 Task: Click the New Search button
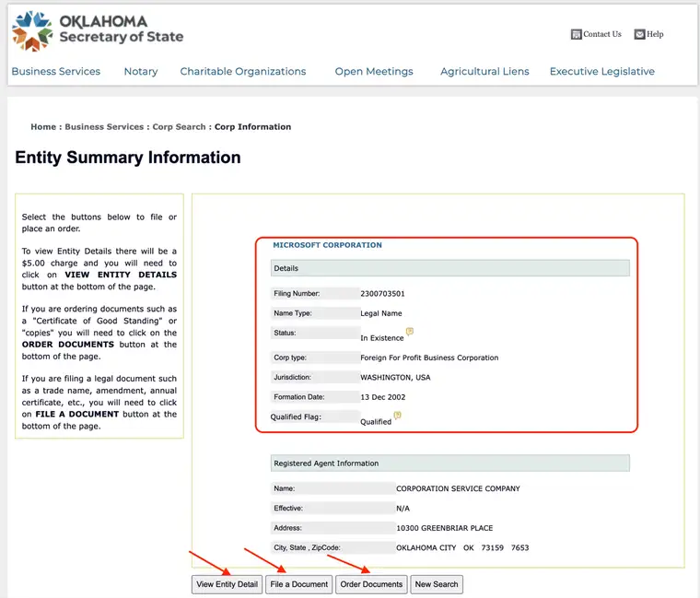(x=437, y=584)
